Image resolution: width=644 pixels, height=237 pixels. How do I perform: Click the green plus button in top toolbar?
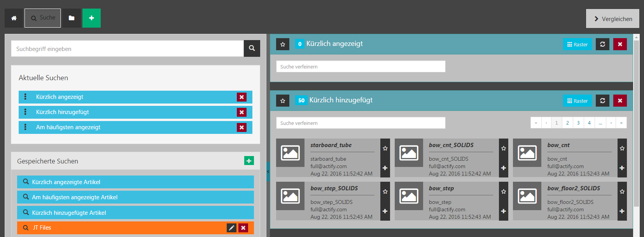91,18
